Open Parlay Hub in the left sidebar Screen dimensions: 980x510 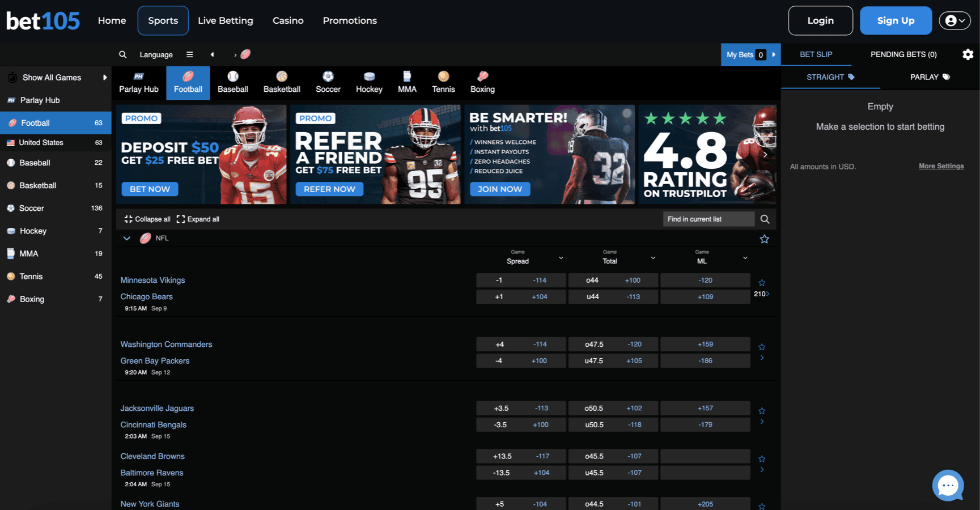(56, 100)
